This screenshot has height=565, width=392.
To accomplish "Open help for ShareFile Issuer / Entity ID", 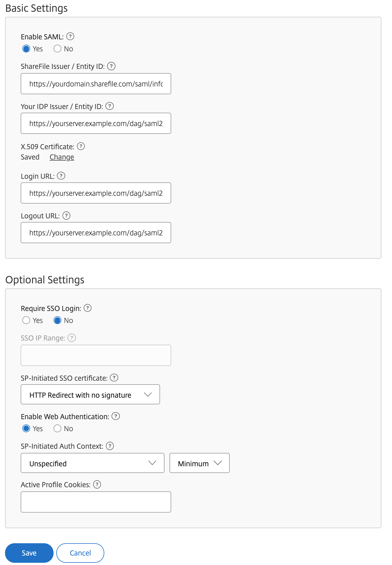I will click(x=111, y=66).
